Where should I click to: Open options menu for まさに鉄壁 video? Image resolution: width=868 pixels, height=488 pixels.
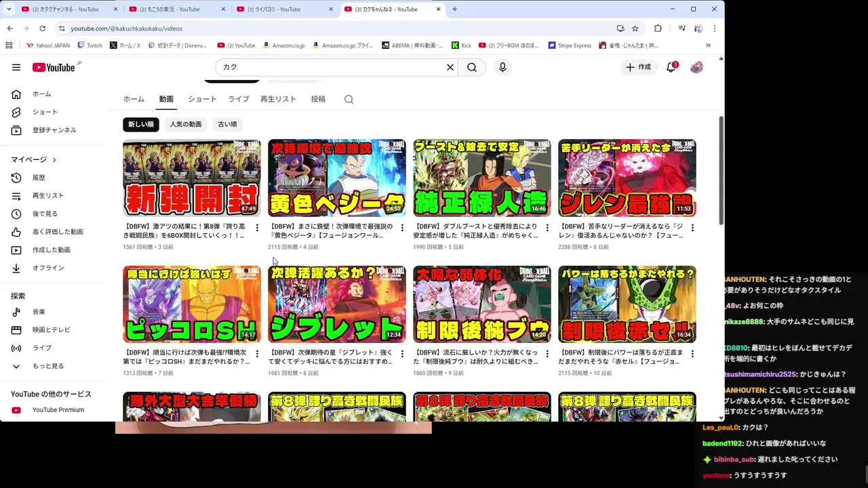[x=402, y=228]
